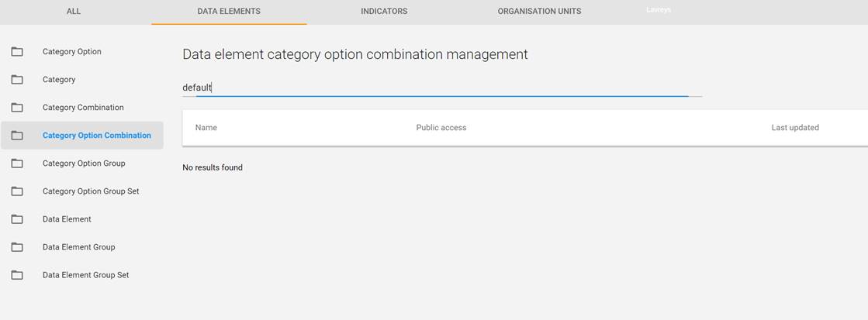Open the Category Option Group Set label
868x320 pixels.
[x=91, y=191]
